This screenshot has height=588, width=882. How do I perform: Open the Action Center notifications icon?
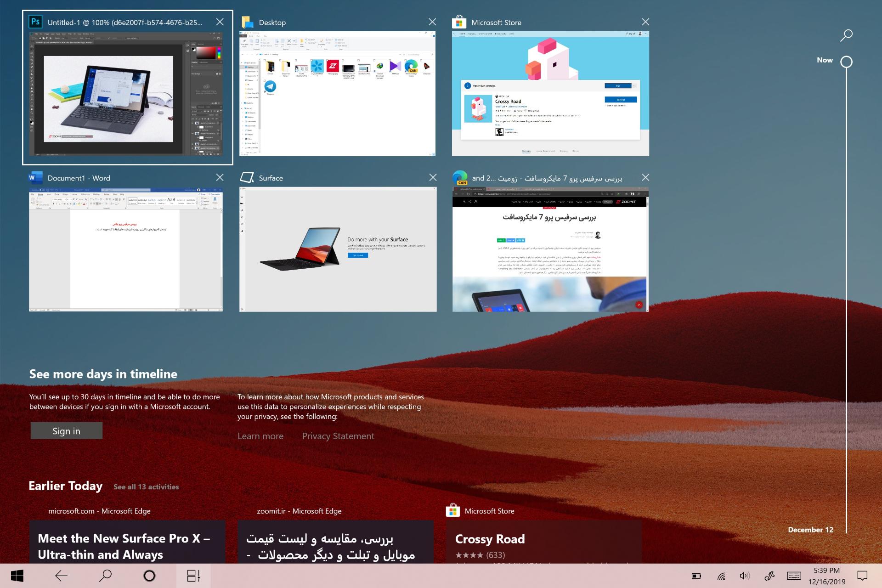863,576
